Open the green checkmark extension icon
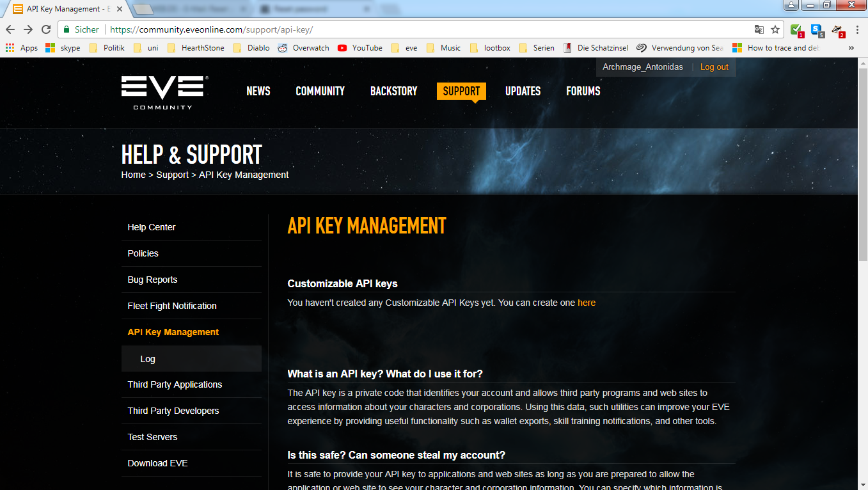 pos(796,30)
